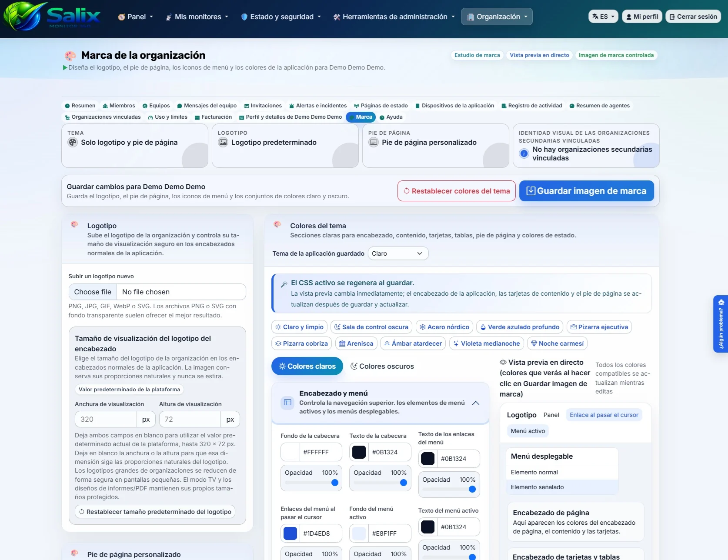Screen dimensions: 728x560
Task: Click Guardar imagen de marca
Action: click(x=586, y=191)
